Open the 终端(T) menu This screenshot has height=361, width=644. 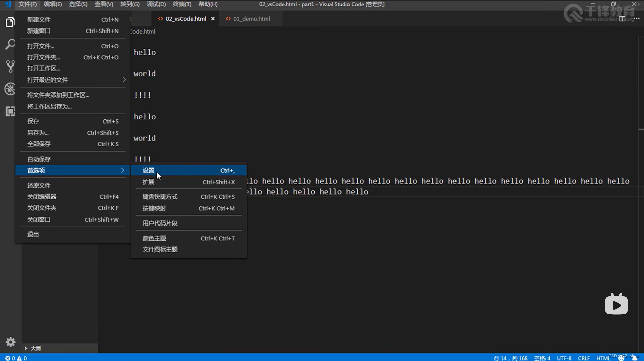pyautogui.click(x=182, y=4)
